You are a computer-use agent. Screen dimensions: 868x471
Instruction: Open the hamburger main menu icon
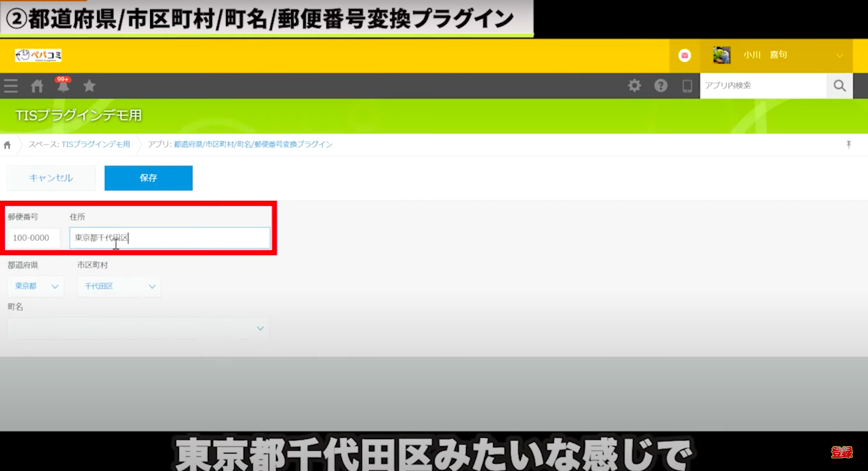10,86
